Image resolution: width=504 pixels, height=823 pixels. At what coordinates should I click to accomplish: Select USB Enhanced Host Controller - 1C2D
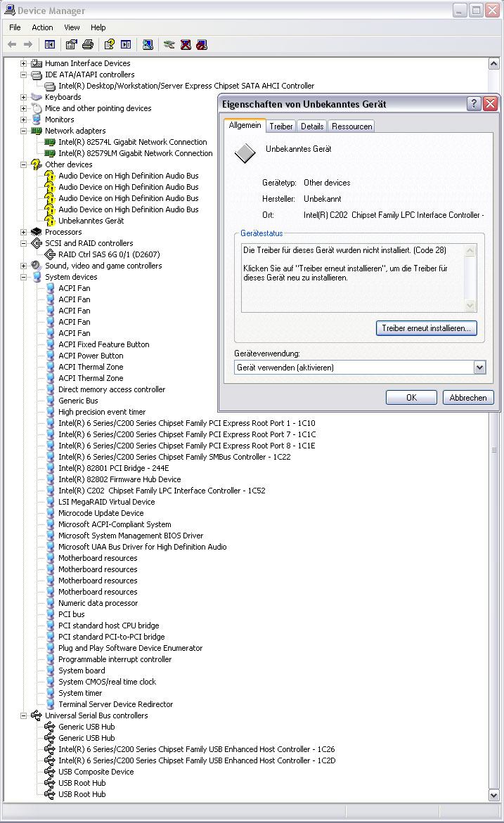[x=197, y=760]
